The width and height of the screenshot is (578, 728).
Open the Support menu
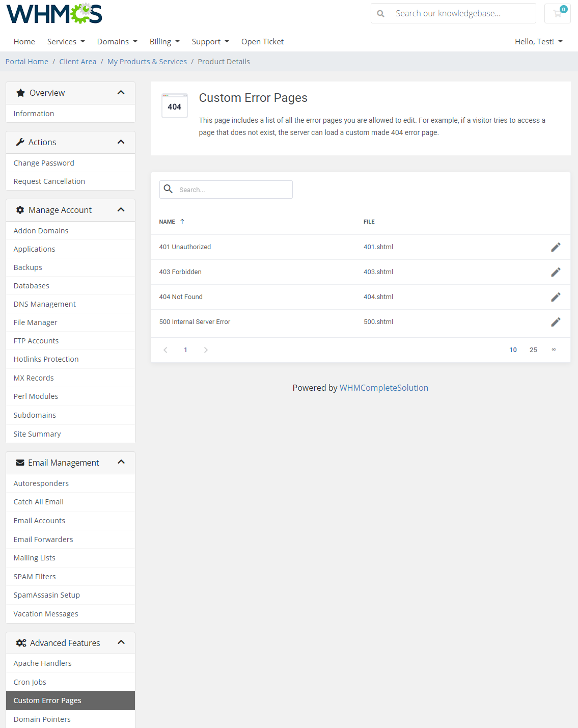click(x=210, y=41)
